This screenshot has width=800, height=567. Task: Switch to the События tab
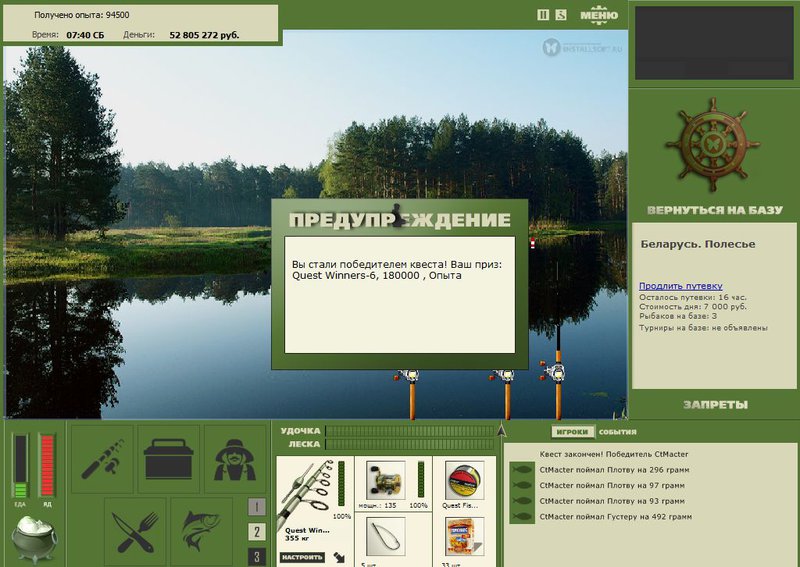617,432
